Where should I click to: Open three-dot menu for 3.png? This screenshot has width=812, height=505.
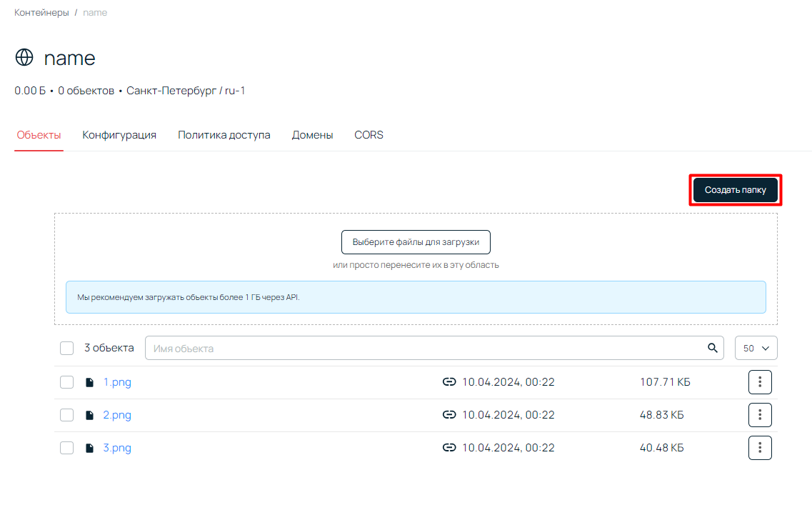point(760,448)
